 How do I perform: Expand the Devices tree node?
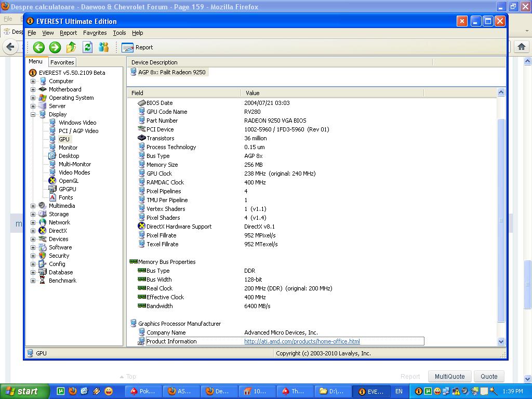click(x=33, y=239)
